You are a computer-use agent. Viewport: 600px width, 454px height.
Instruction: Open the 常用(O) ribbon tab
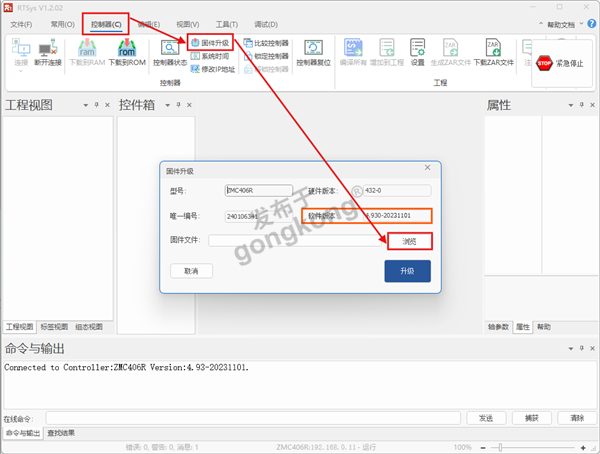click(63, 24)
